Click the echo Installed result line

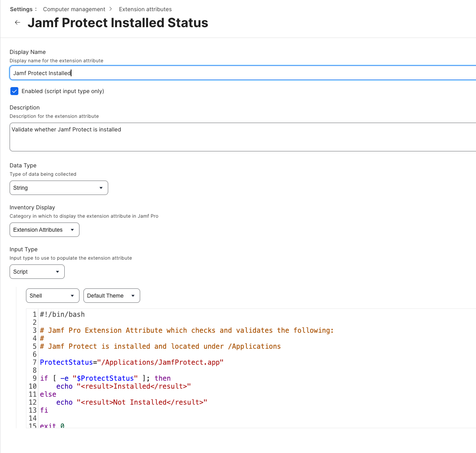pyautogui.click(x=123, y=386)
